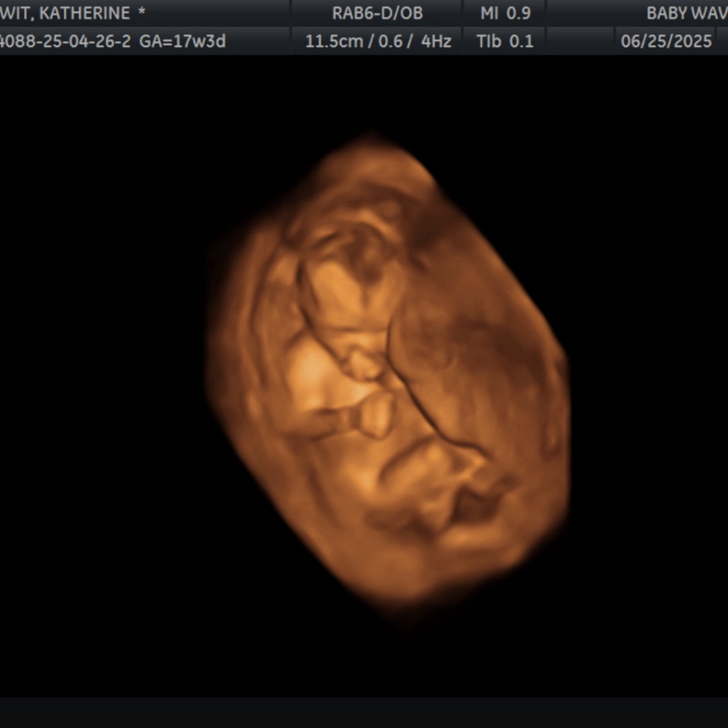Viewport: 728px width, 728px height.
Task: Click the gray status bar at the bottom
Action: point(364,712)
